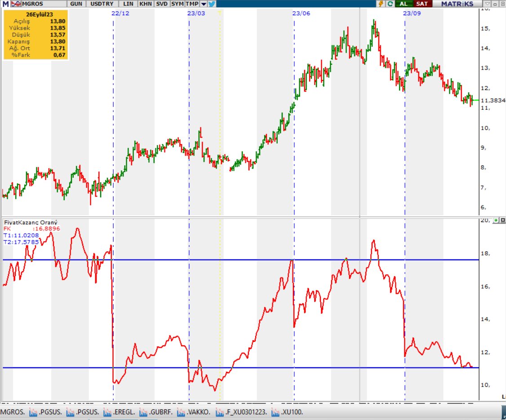
Task: Toggle the USDTRY currency button
Action: pyautogui.click(x=102, y=4)
